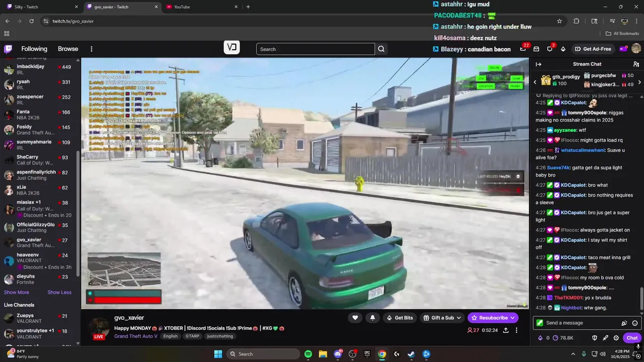
Task: Click the celebration party popper icon
Action: (x=624, y=323)
